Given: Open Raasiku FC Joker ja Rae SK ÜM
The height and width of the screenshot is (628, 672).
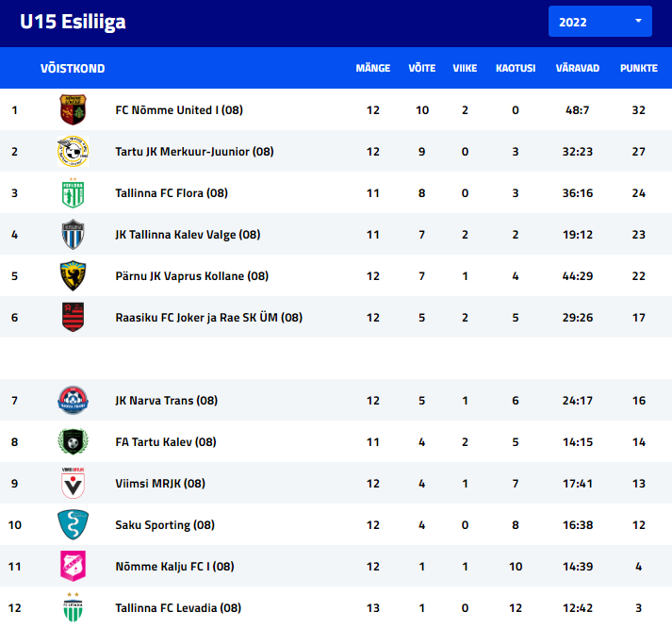Looking at the screenshot, I should (208, 318).
